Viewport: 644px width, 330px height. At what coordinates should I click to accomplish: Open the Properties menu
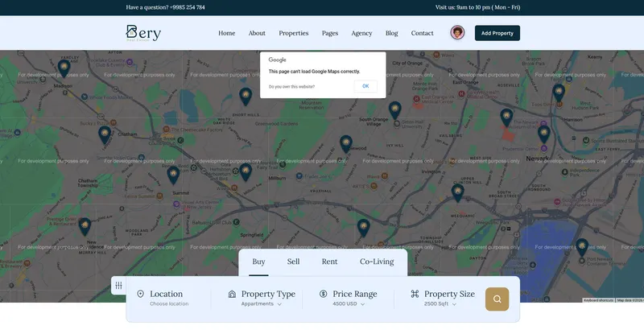click(294, 33)
